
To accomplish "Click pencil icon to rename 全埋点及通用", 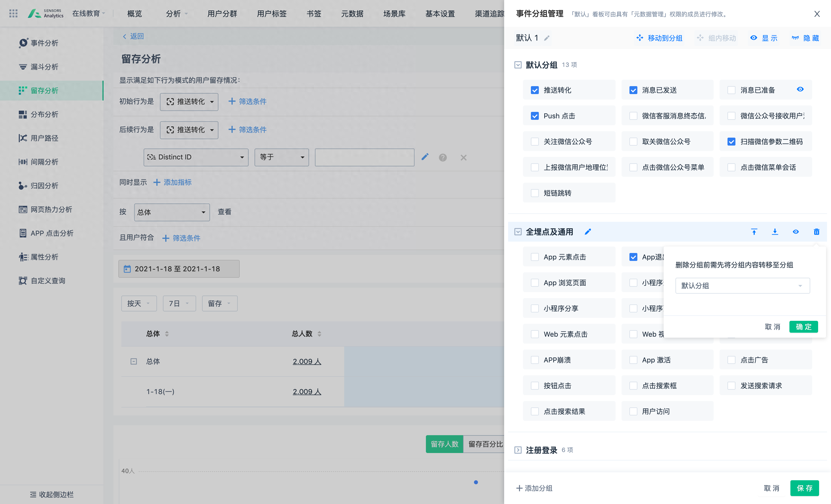I will [588, 232].
